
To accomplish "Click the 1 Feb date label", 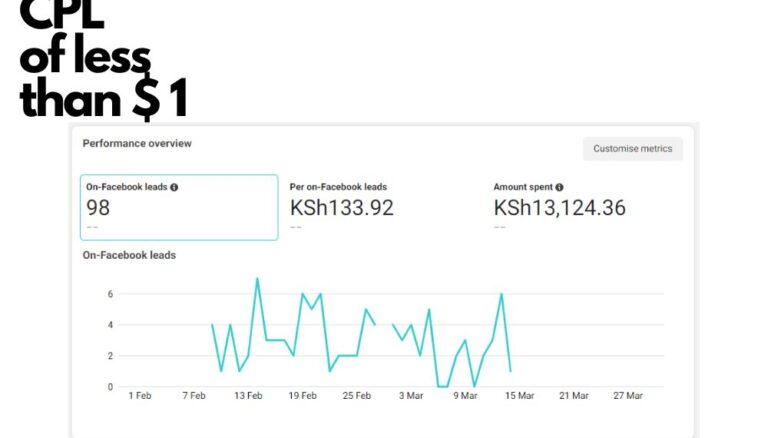I will pos(140,396).
